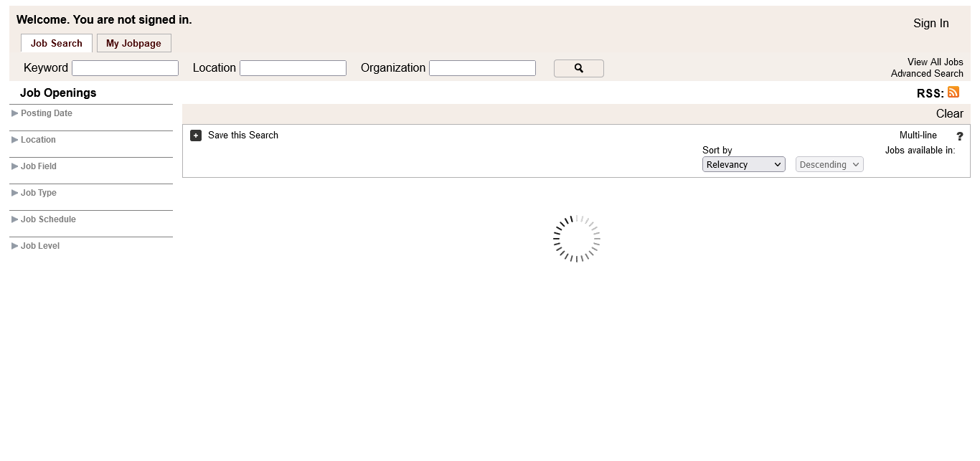This screenshot has height=461, width=980.
Task: Click into the Keyword input field
Action: [125, 68]
